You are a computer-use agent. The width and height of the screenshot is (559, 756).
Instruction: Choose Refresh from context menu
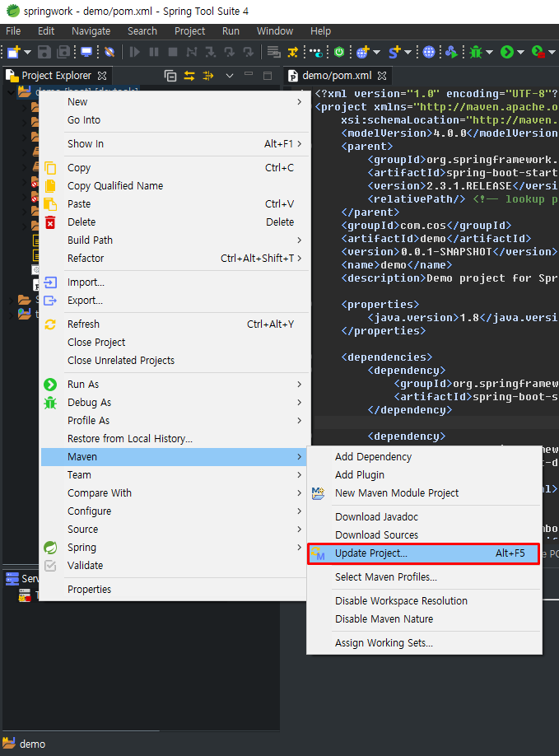point(175,324)
